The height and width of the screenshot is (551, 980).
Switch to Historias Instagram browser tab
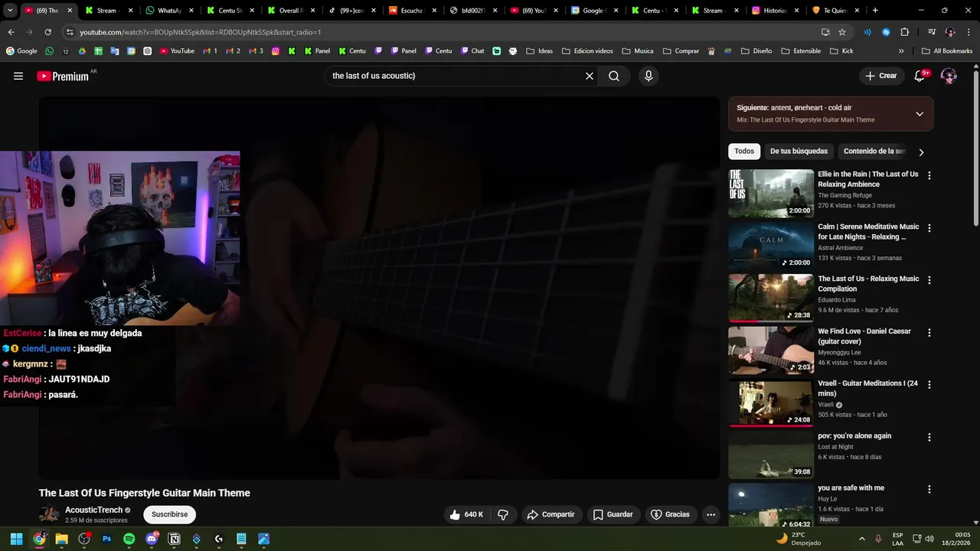775,11
